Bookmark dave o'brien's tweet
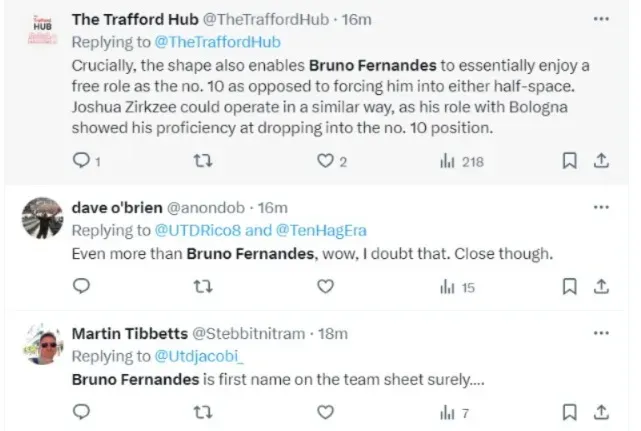This screenshot has height=431, width=641. [569, 287]
